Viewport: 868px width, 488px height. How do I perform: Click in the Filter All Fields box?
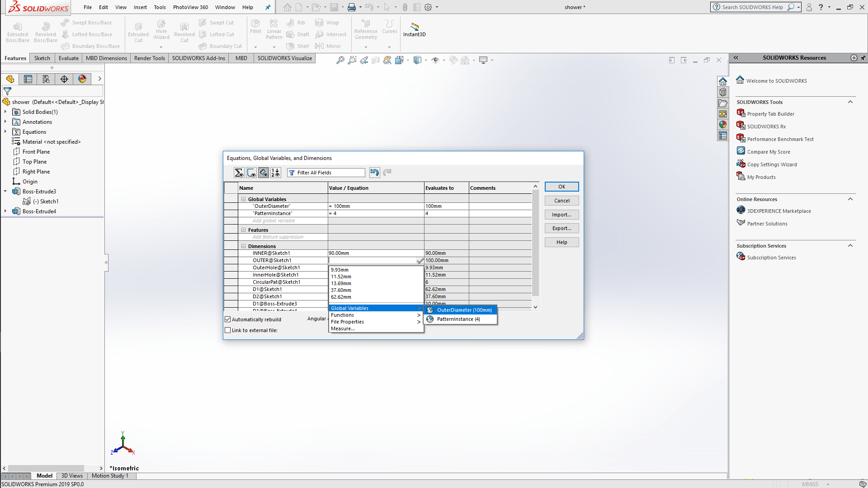[329, 173]
